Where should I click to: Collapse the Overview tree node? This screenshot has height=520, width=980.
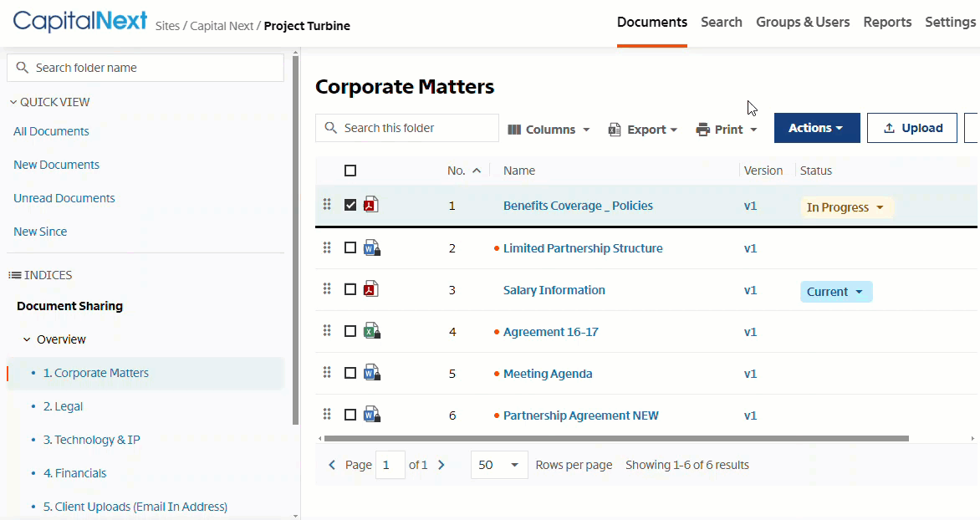pyautogui.click(x=27, y=339)
